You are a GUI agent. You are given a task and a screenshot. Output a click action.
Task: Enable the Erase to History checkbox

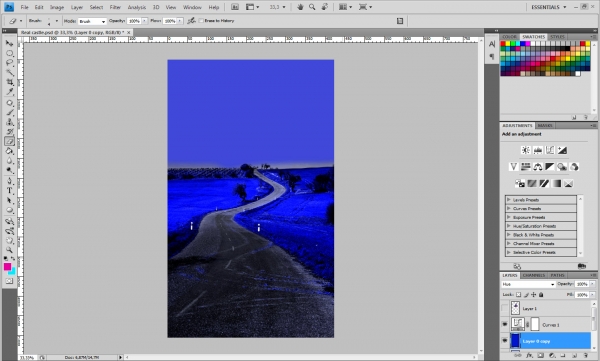point(201,21)
